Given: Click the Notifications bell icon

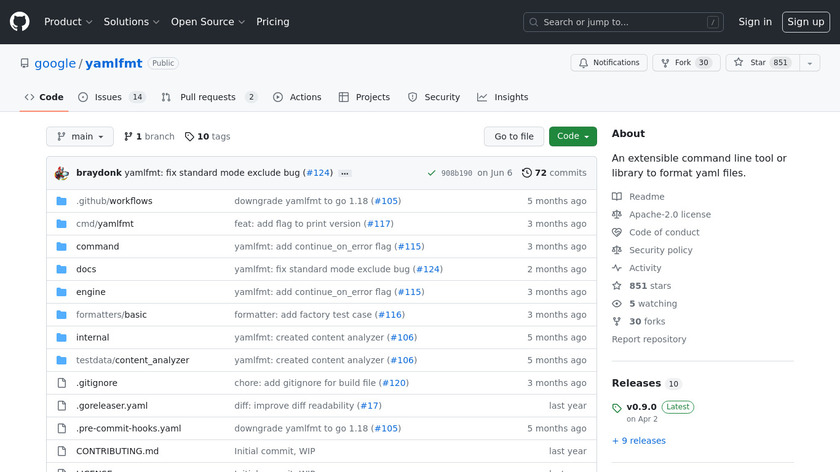Looking at the screenshot, I should pyautogui.click(x=583, y=63).
